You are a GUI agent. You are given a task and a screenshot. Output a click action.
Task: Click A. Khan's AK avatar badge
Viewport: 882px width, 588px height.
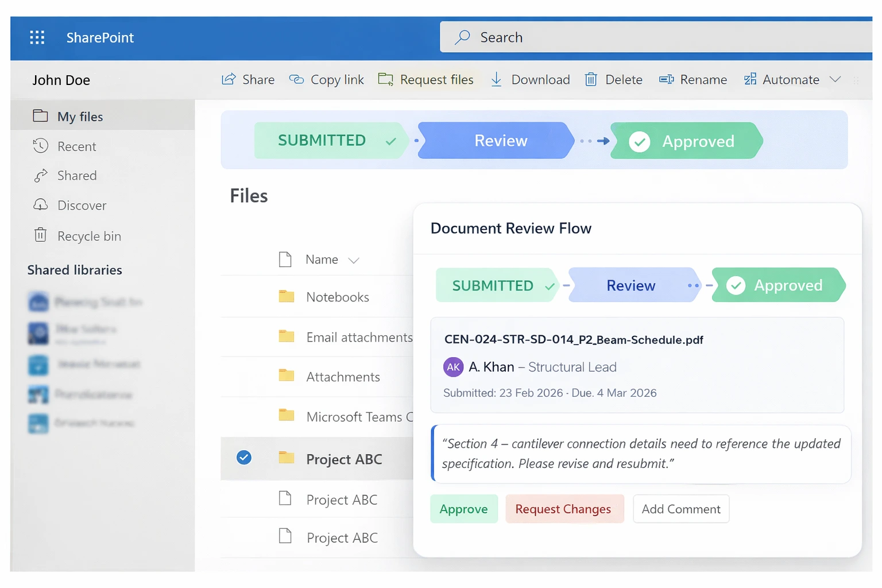click(453, 367)
